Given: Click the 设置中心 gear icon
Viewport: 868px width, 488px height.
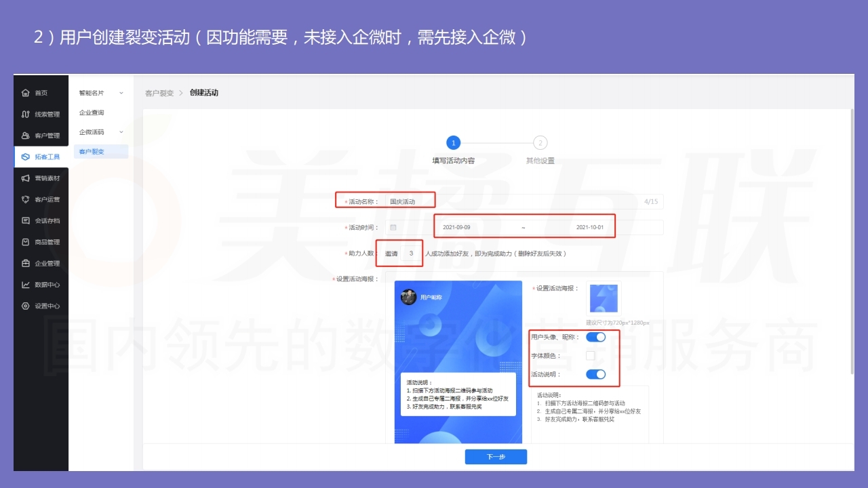Looking at the screenshot, I should 26,306.
